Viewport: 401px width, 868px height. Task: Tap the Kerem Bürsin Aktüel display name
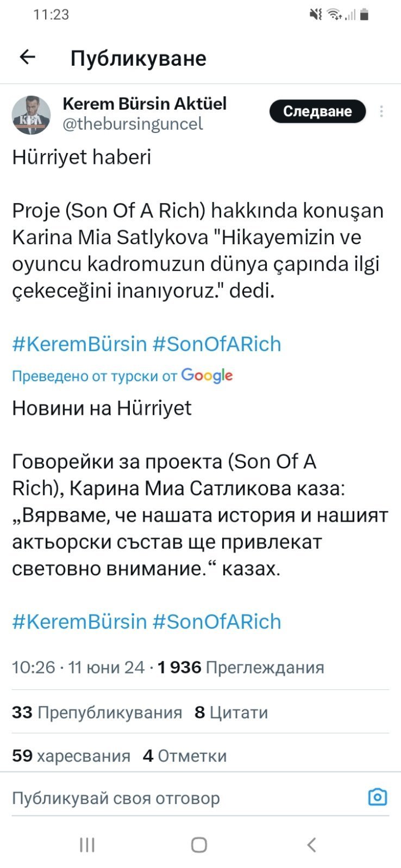145,103
